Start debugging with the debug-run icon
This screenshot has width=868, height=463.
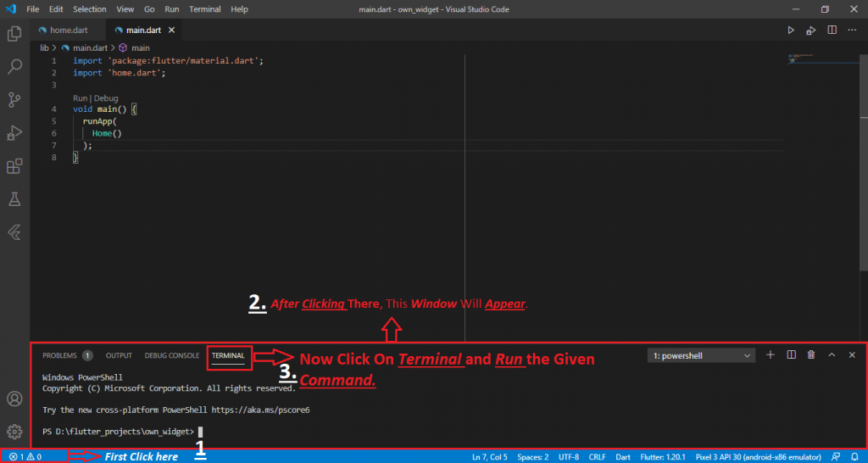tap(811, 31)
